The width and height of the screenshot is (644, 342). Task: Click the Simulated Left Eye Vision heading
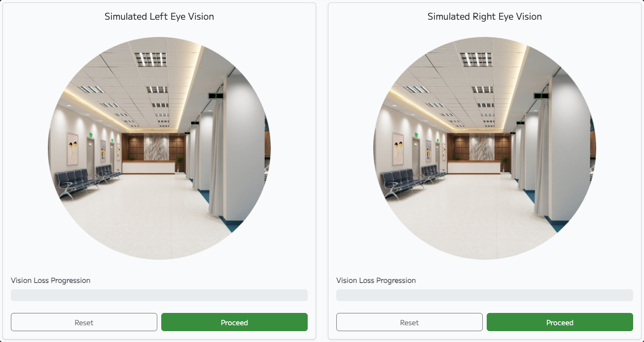(159, 17)
